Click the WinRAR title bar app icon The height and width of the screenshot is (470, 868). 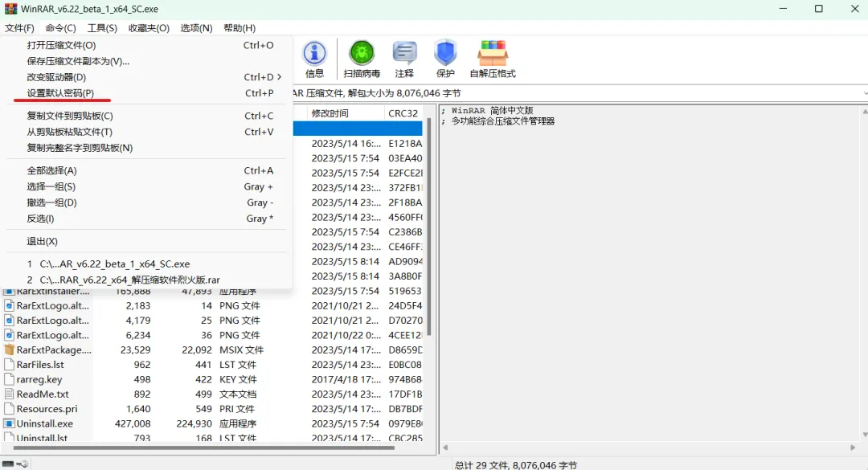pos(10,9)
